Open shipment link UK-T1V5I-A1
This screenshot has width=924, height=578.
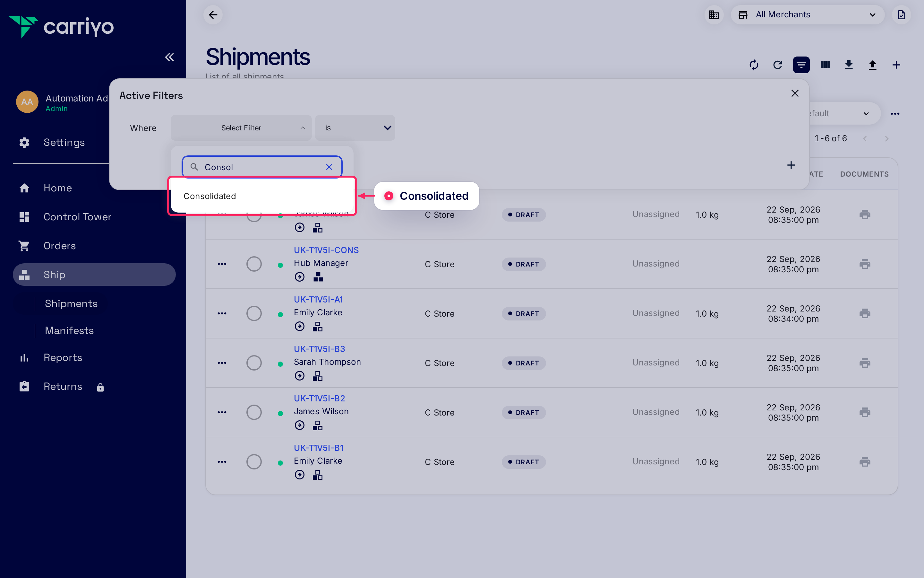[x=318, y=299]
